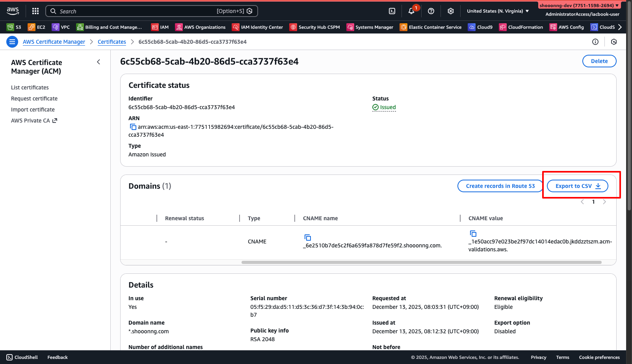Click Export to CSV button
The image size is (632, 364).
pyautogui.click(x=578, y=186)
